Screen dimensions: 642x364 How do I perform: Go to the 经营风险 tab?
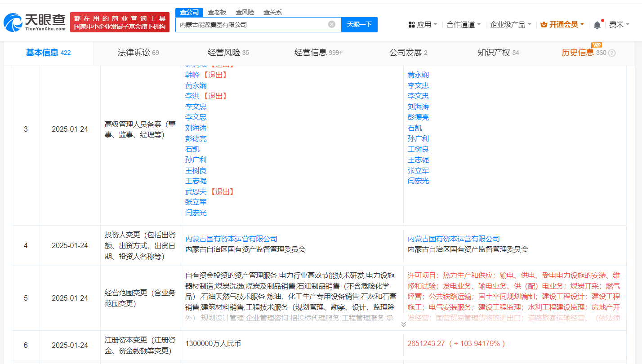(x=228, y=53)
